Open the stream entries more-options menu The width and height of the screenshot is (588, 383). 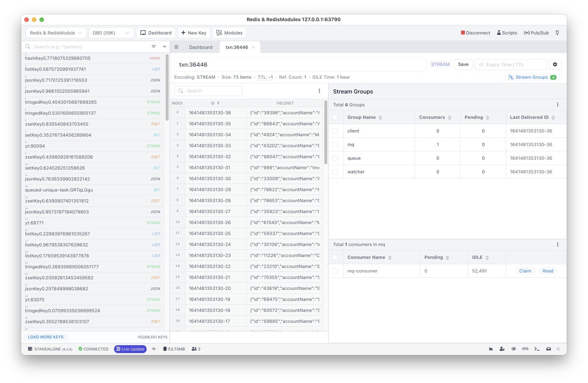(319, 91)
